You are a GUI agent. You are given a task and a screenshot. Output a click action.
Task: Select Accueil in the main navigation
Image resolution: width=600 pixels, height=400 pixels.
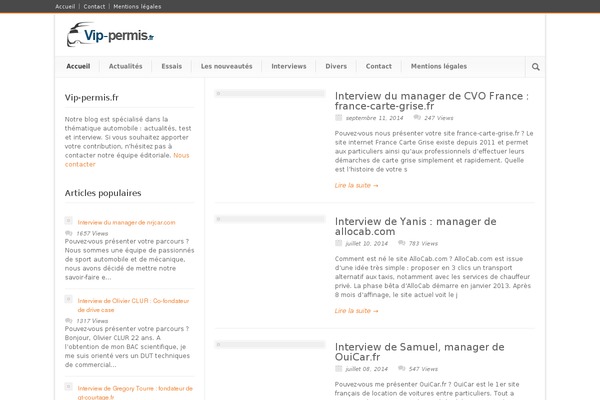tap(78, 66)
